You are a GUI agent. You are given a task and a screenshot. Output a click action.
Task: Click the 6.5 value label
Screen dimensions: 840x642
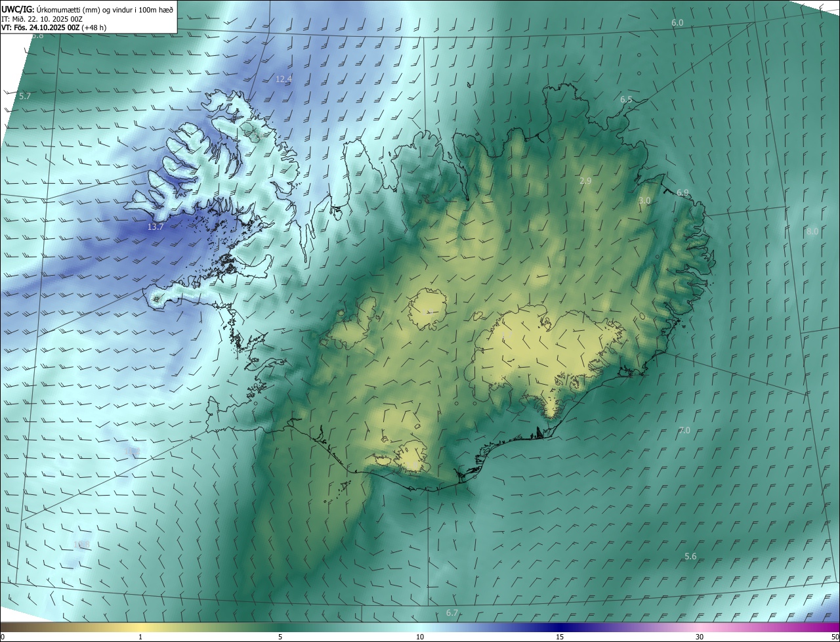point(626,99)
